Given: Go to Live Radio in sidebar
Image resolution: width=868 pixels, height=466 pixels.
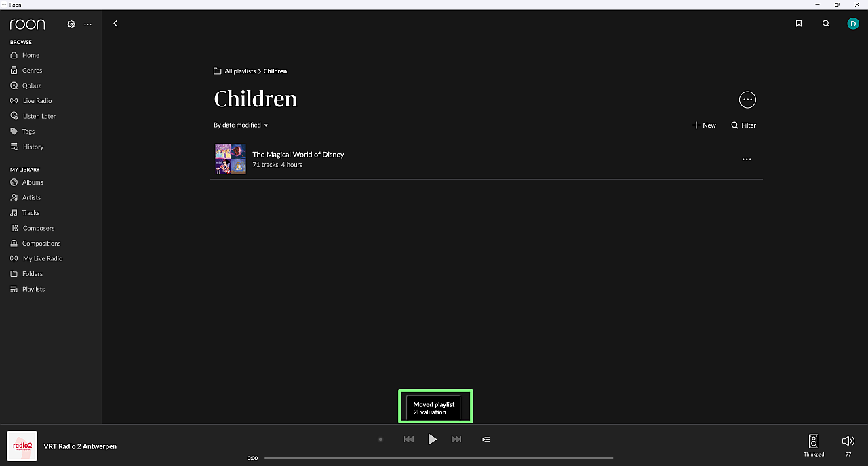Looking at the screenshot, I should [37, 101].
